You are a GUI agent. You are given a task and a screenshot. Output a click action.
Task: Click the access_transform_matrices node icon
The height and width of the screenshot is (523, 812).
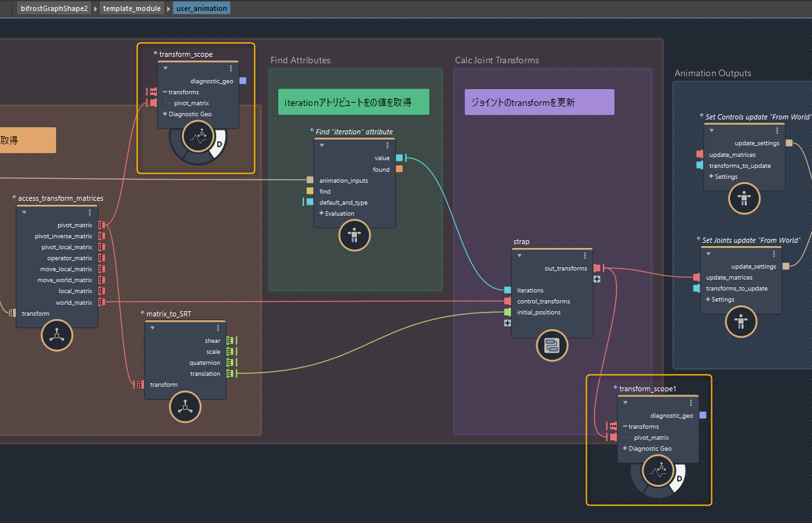[57, 336]
